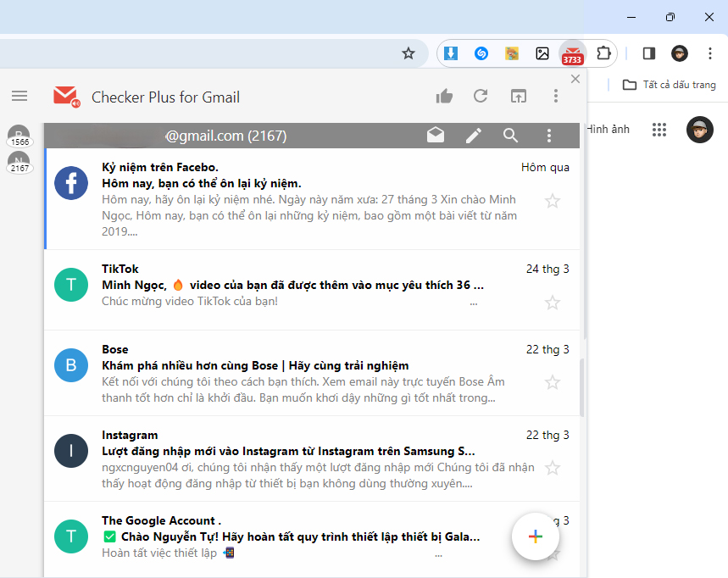Click the TikTok sender avatar
Image resolution: width=728 pixels, height=578 pixels.
coord(71,285)
